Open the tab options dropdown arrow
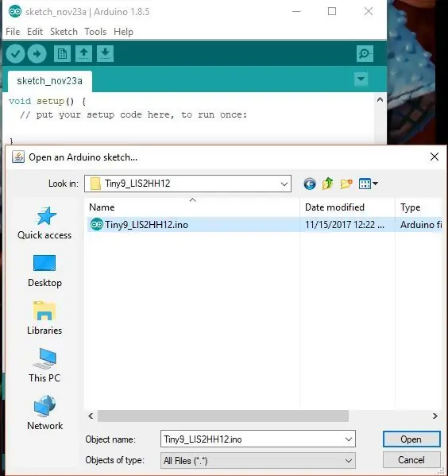448x476 pixels. tap(361, 79)
